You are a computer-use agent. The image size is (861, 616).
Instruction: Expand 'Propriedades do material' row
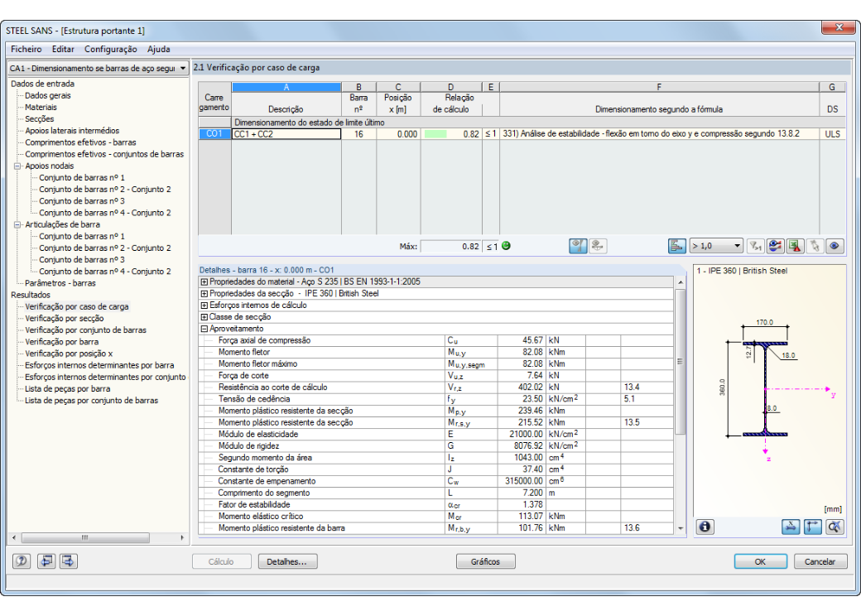coord(204,282)
